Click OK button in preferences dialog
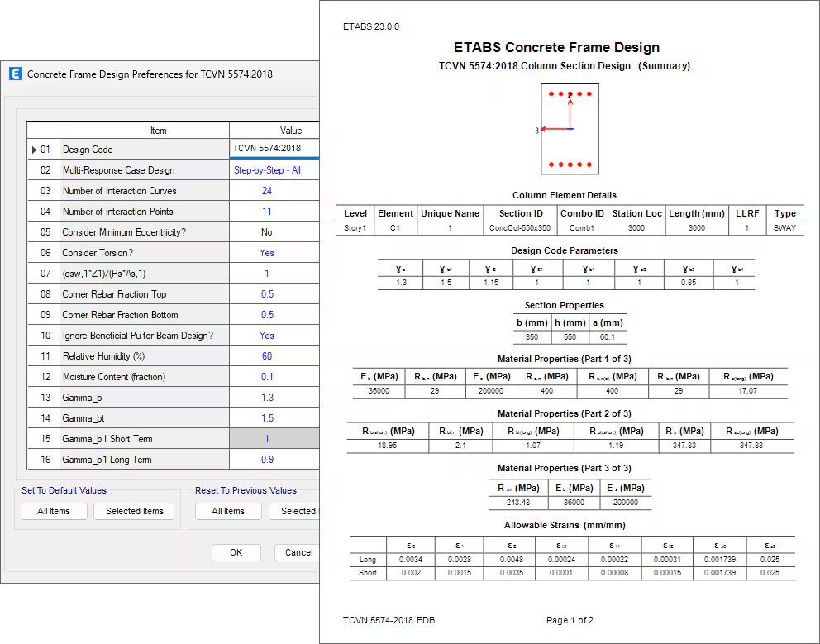Screen dimensions: 820x644 [236, 552]
